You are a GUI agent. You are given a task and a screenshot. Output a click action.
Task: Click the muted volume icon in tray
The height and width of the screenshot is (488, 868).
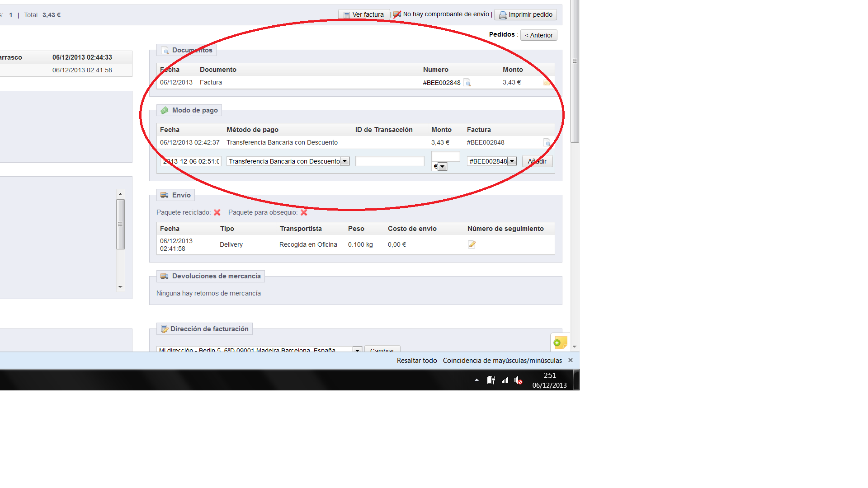(x=519, y=380)
